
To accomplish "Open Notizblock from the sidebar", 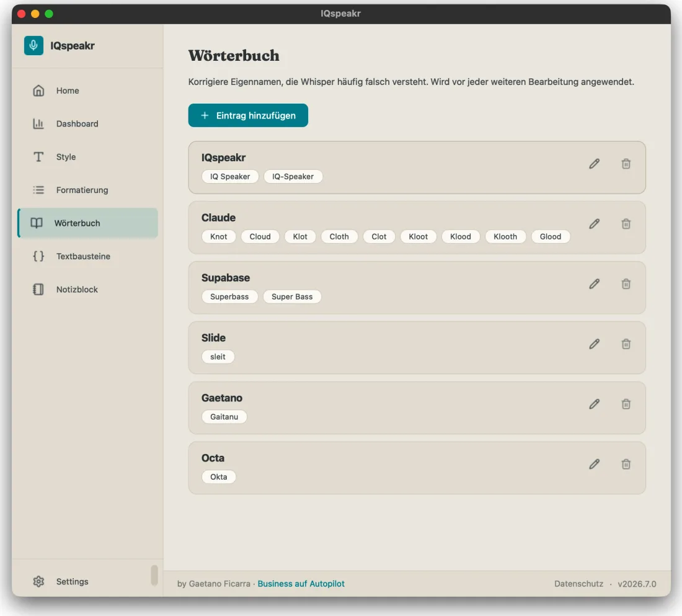I will tap(87, 289).
